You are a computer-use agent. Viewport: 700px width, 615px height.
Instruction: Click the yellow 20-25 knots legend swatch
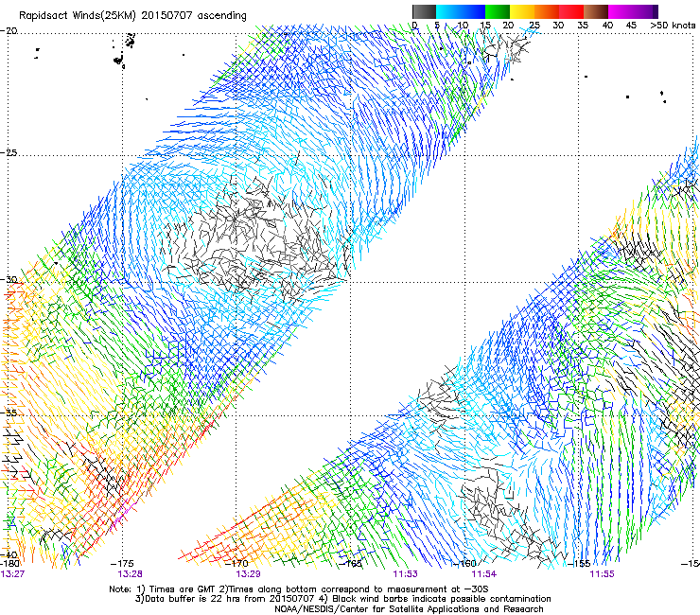[x=522, y=11]
